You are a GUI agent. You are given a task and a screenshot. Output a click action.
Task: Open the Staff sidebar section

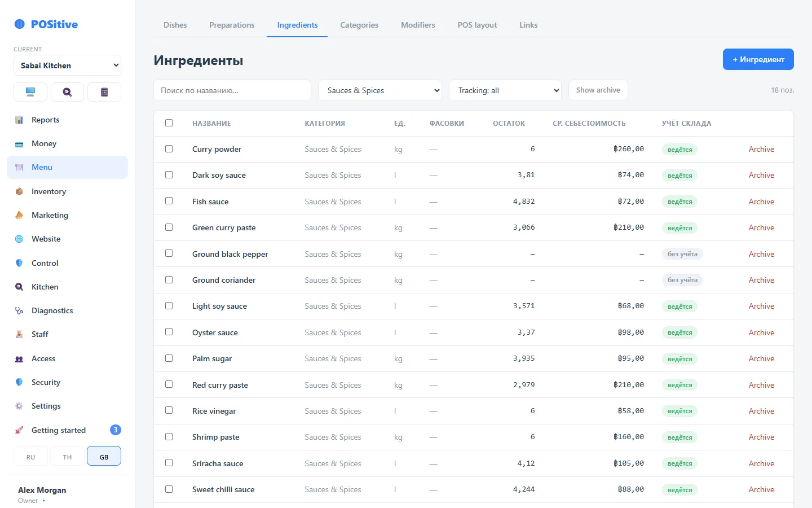[x=67, y=334]
